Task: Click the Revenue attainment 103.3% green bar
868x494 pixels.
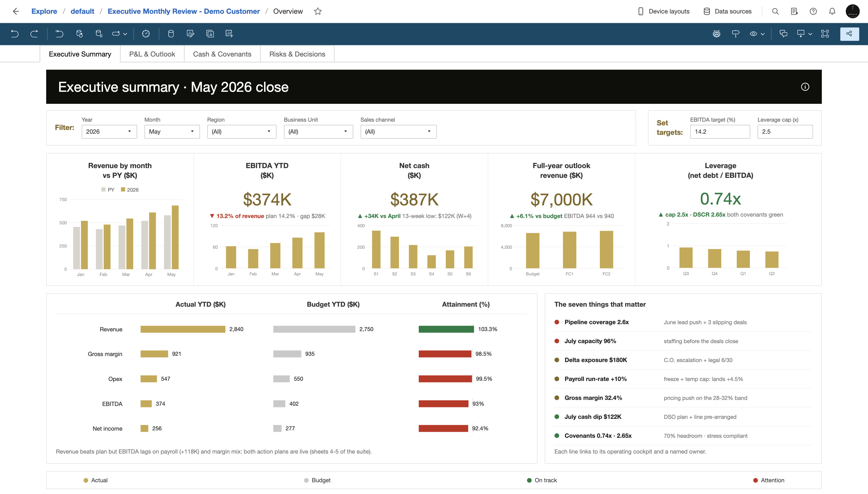Action: [x=446, y=329]
